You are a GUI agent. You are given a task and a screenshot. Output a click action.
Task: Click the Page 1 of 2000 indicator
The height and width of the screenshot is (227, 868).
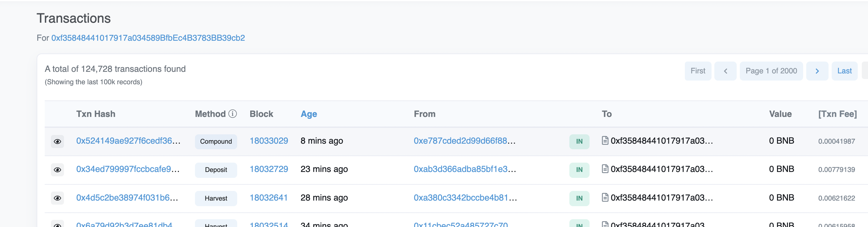coord(771,71)
